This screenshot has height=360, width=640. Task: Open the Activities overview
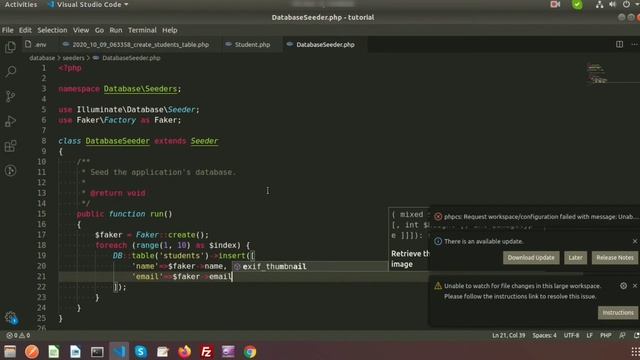coord(20,4)
